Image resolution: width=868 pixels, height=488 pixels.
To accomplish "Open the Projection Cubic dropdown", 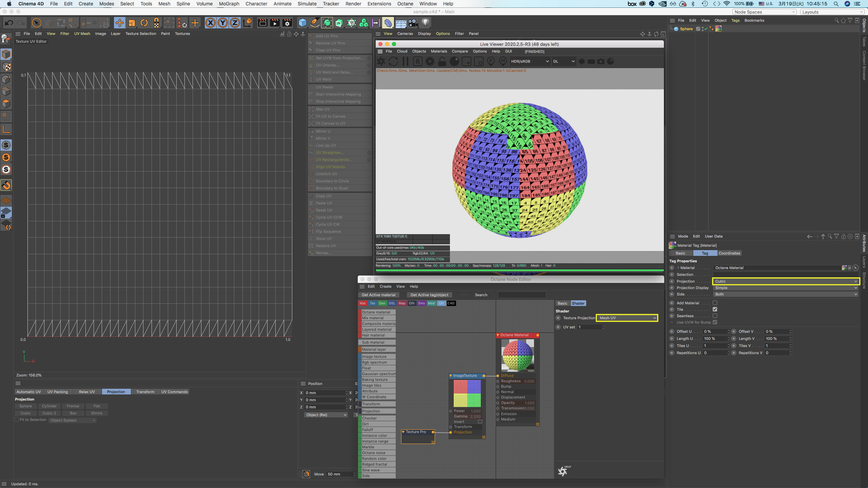I will (786, 281).
